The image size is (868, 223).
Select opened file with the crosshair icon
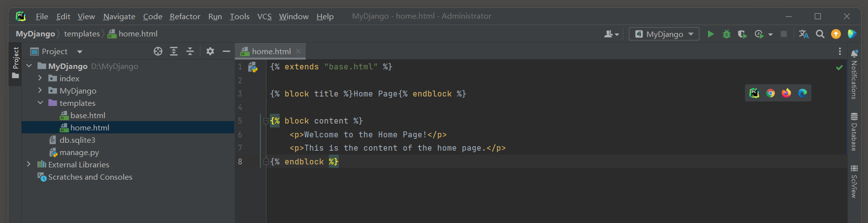pos(158,51)
